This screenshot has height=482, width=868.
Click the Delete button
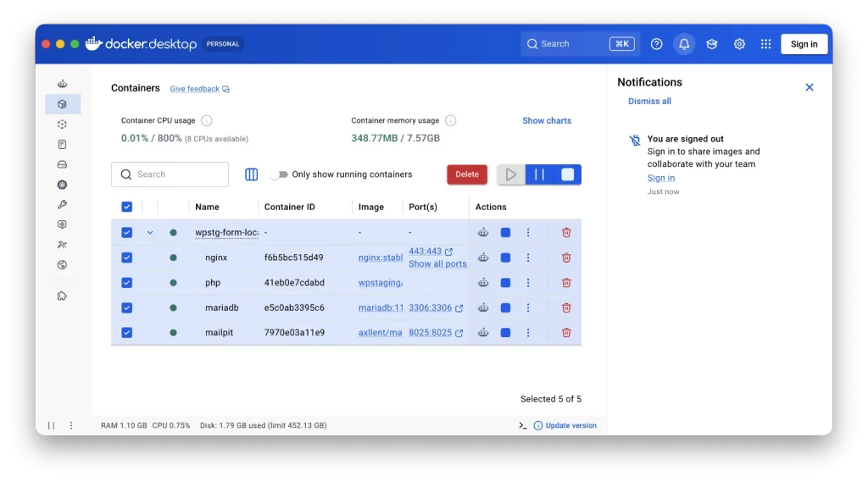[467, 175]
